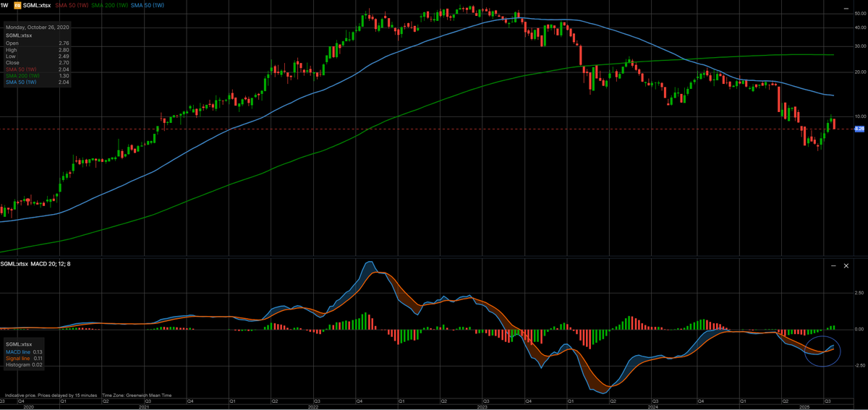Open the 1W timeframe selector
The image size is (868, 410).
coord(5,5)
